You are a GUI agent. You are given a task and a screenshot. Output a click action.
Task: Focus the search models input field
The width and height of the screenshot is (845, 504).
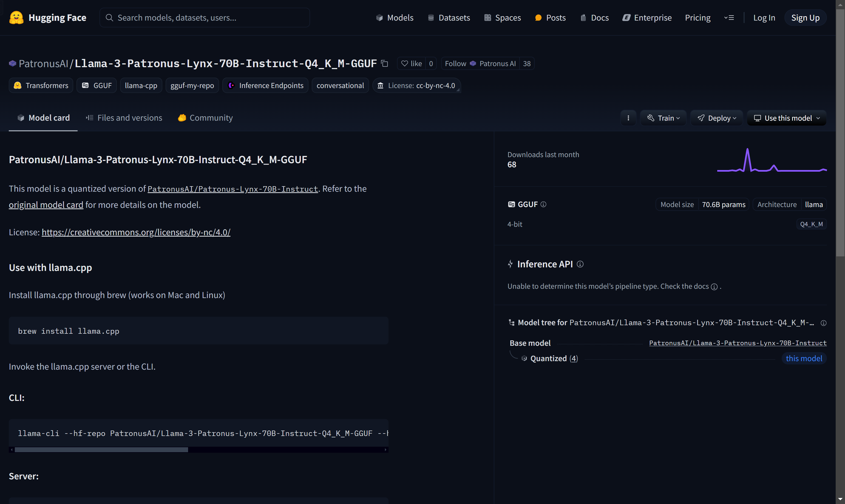coord(205,18)
